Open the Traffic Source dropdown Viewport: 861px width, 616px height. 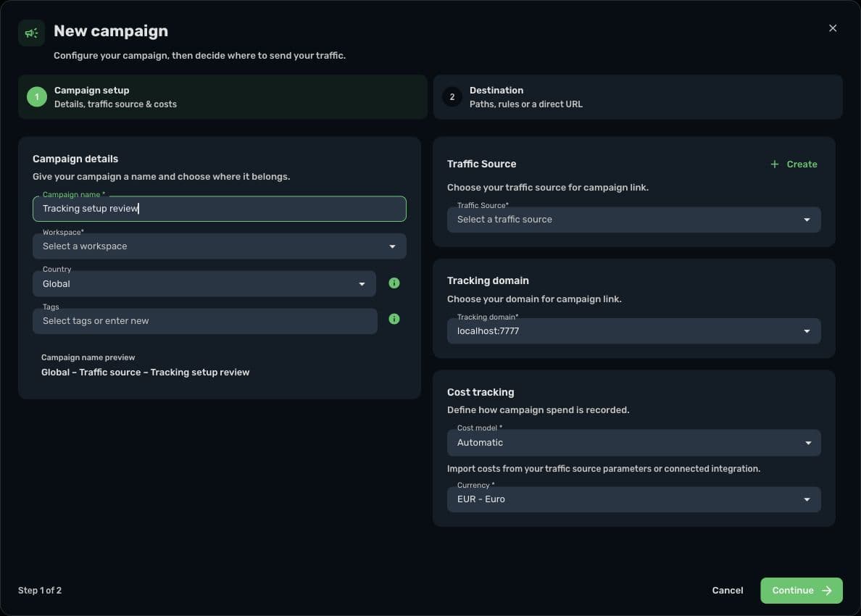click(x=633, y=220)
